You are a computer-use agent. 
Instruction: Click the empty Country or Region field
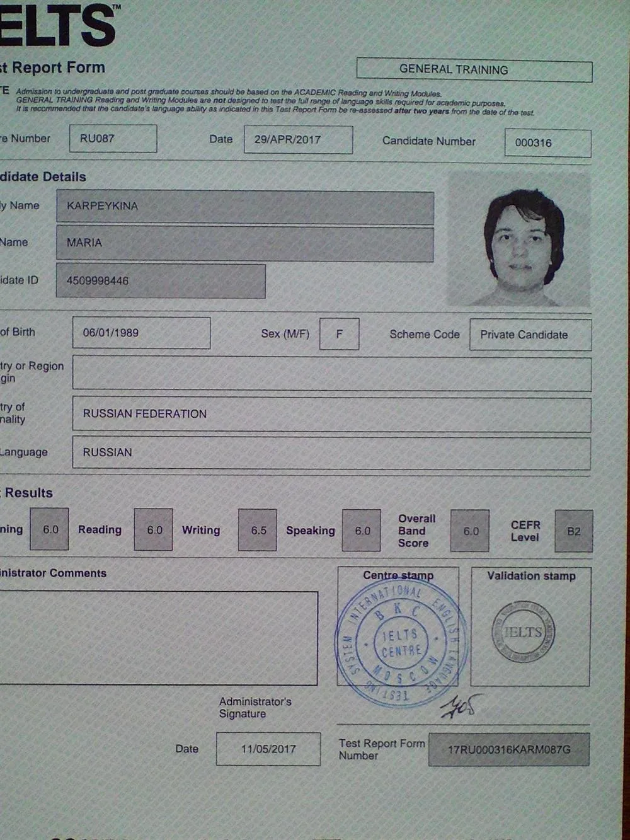(331, 374)
